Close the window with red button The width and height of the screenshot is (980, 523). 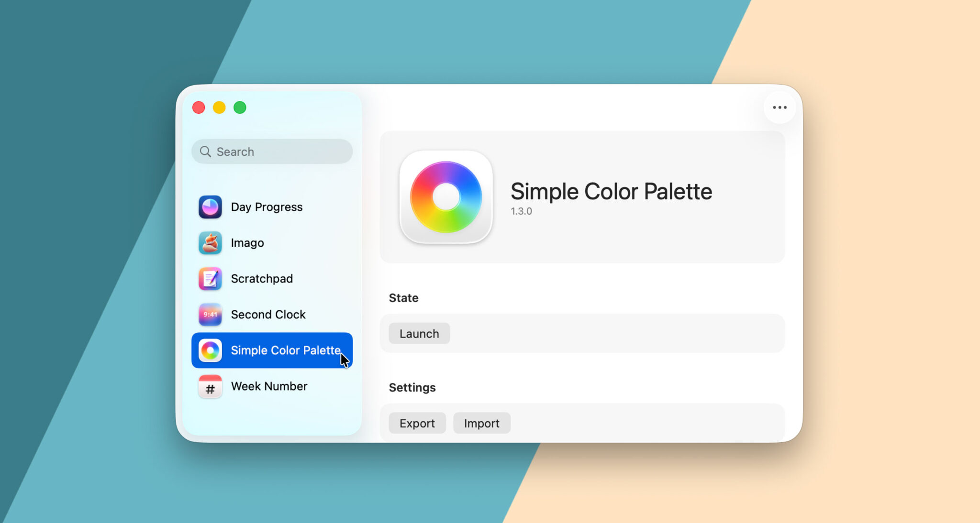pyautogui.click(x=199, y=108)
